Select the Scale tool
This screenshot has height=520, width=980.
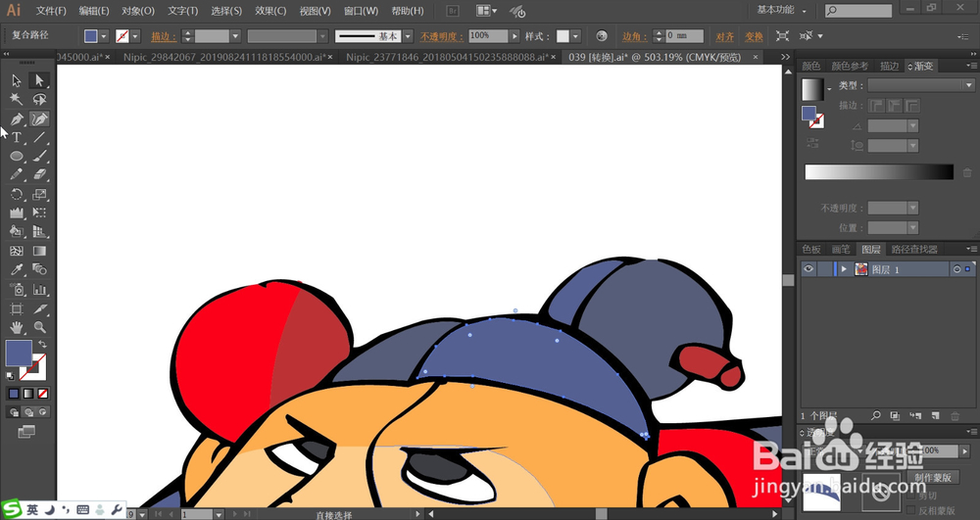[x=39, y=194]
